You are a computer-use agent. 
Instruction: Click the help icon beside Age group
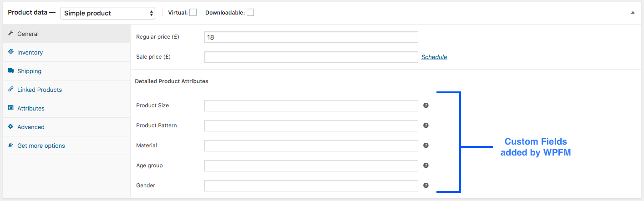point(426,166)
